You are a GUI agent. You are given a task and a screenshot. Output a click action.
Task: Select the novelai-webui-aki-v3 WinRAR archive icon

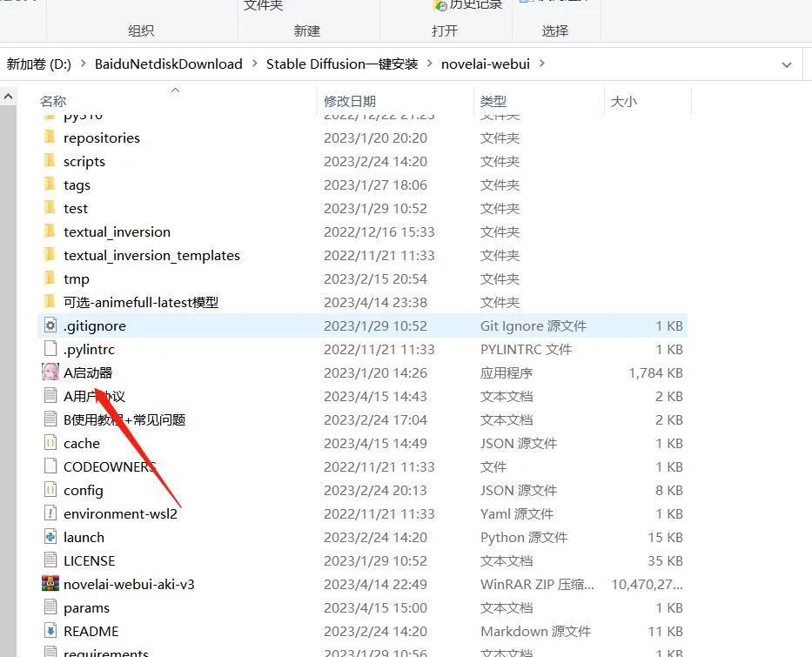tap(50, 584)
